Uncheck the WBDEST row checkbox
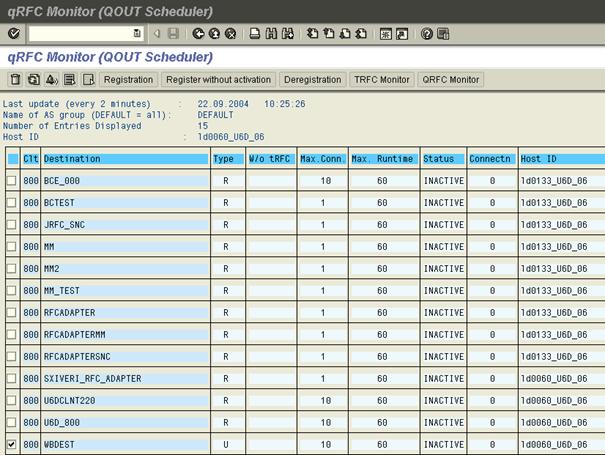 pyautogui.click(x=12, y=443)
